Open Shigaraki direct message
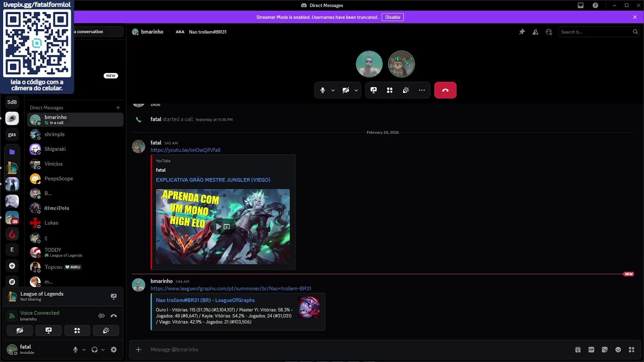644x362 pixels. click(x=75, y=149)
